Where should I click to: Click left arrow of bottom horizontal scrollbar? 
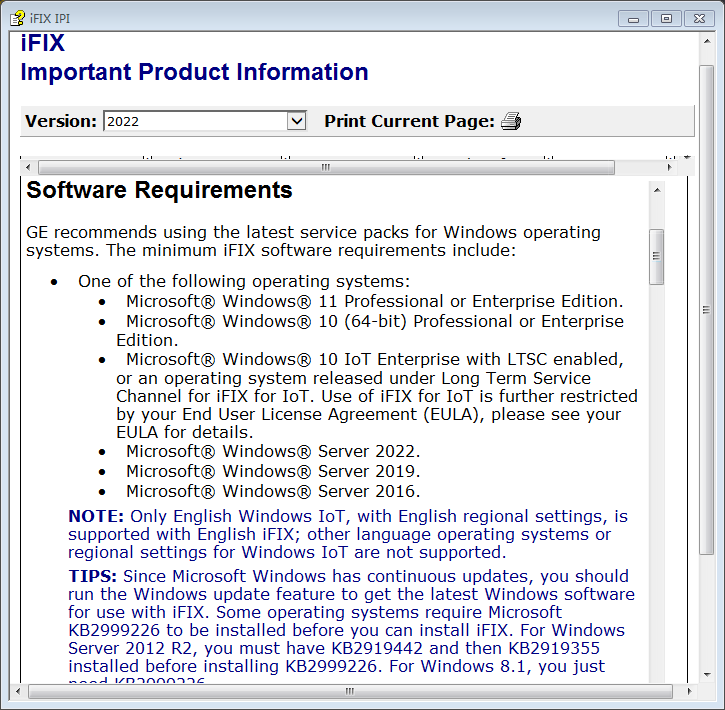17,691
